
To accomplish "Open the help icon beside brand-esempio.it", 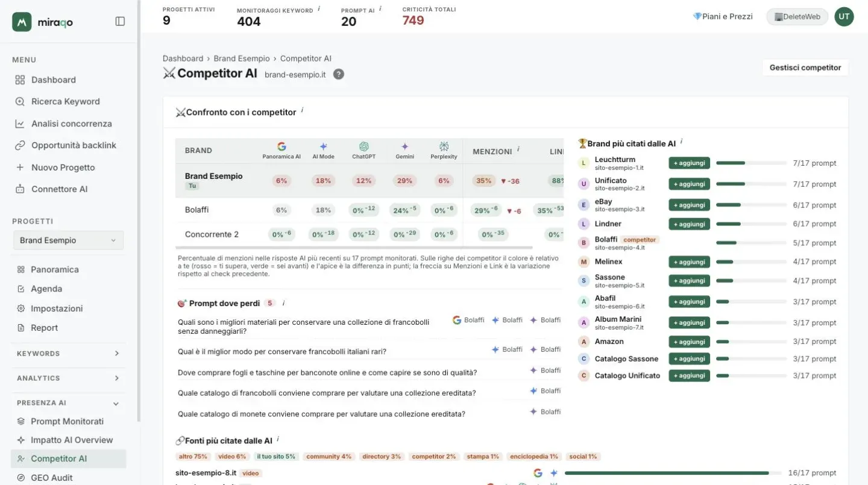I will pos(339,74).
